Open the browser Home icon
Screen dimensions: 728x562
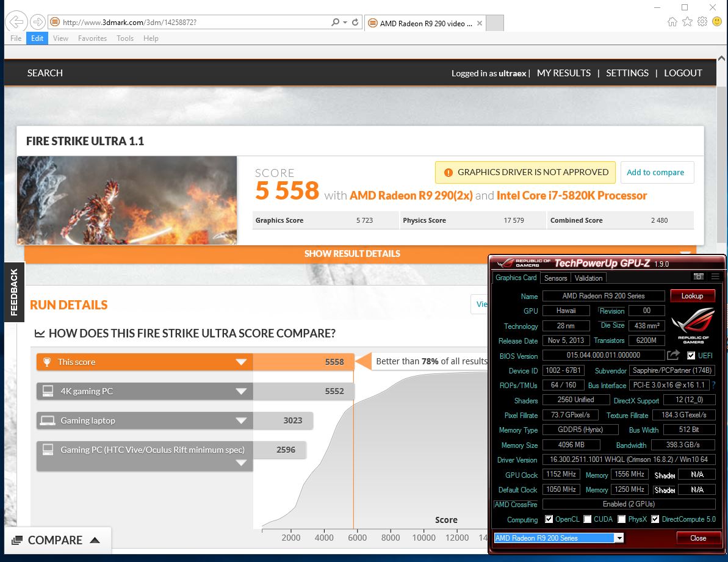click(x=672, y=21)
